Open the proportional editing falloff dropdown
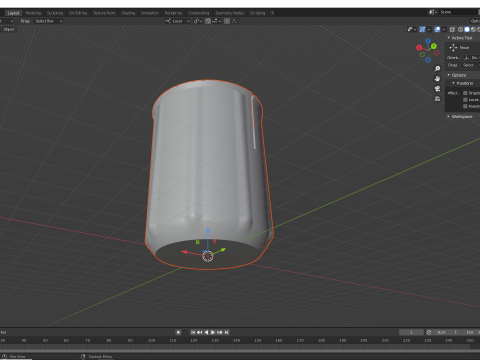480x360 pixels. (234, 21)
